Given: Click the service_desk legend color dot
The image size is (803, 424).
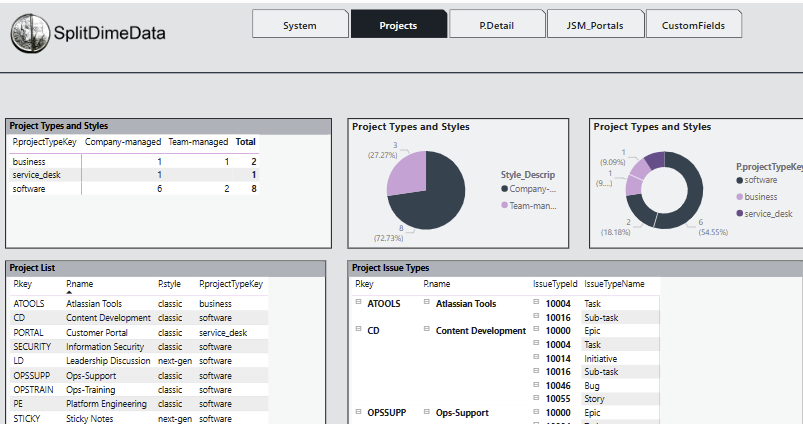Looking at the screenshot, I should click(739, 213).
